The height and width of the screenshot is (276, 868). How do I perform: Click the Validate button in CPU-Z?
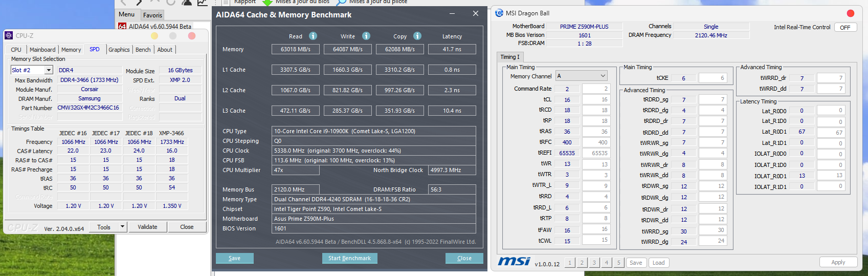[147, 227]
